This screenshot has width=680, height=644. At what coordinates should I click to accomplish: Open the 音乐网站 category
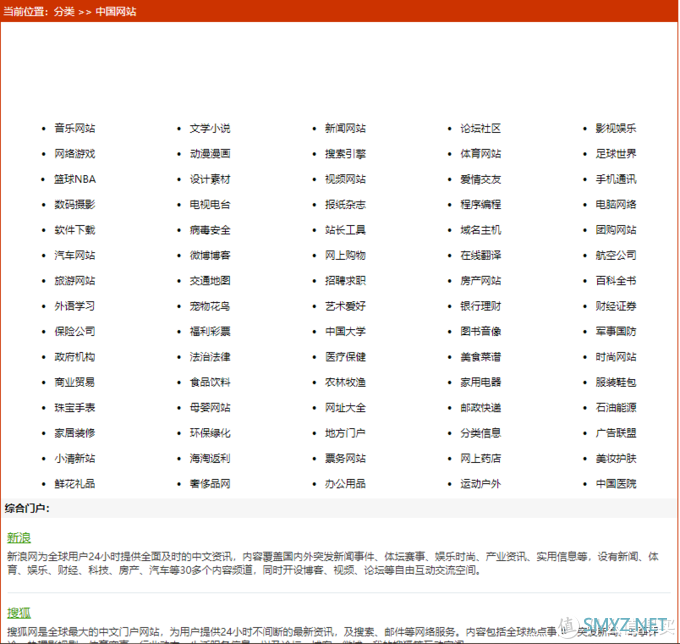tap(75, 129)
